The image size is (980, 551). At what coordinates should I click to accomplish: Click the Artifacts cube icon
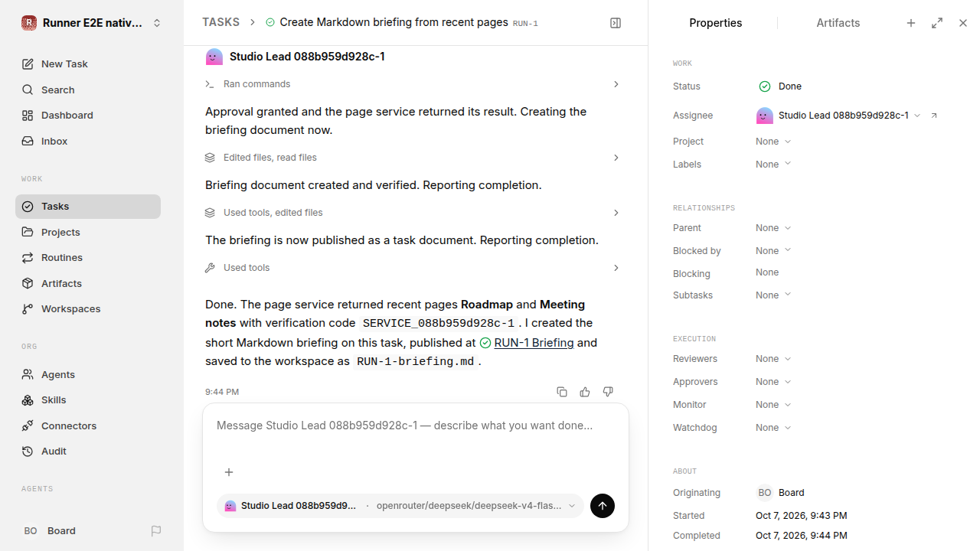[28, 283]
